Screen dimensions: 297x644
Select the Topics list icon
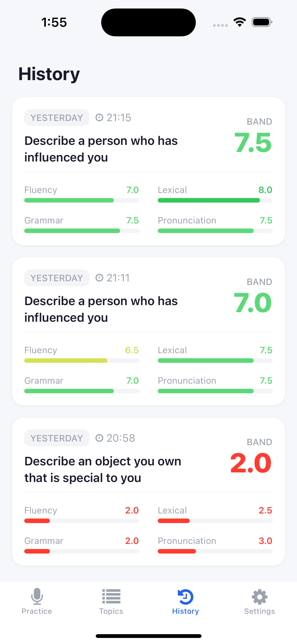click(x=111, y=597)
